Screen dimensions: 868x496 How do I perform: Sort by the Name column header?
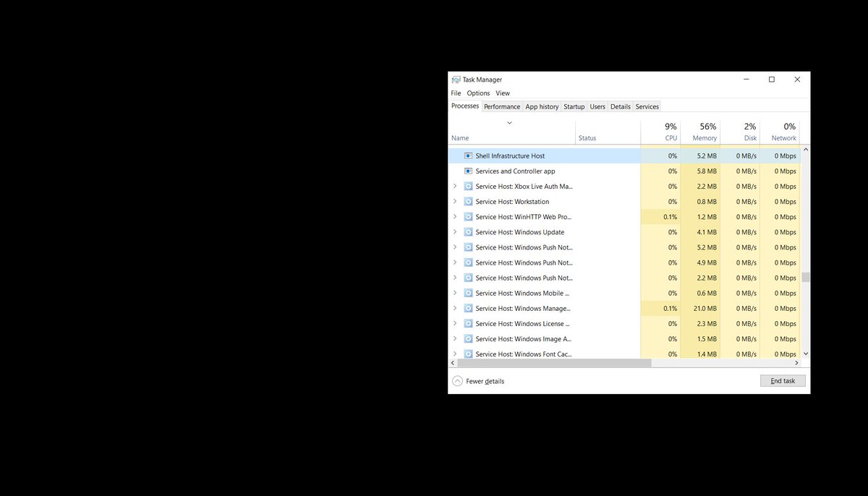pyautogui.click(x=512, y=132)
